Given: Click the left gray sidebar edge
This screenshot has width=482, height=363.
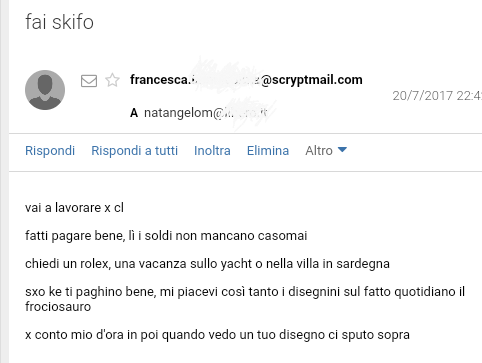Looking at the screenshot, I should pos(4,181).
